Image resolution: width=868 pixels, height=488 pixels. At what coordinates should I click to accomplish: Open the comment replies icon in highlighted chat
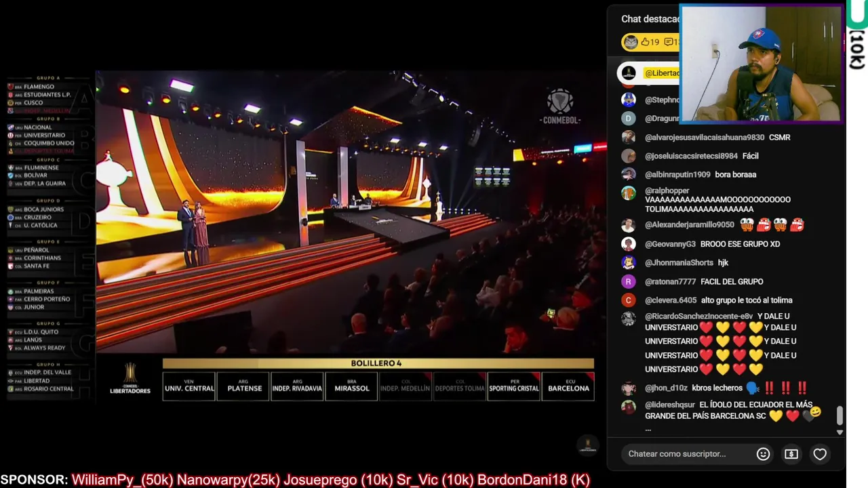pos(669,42)
